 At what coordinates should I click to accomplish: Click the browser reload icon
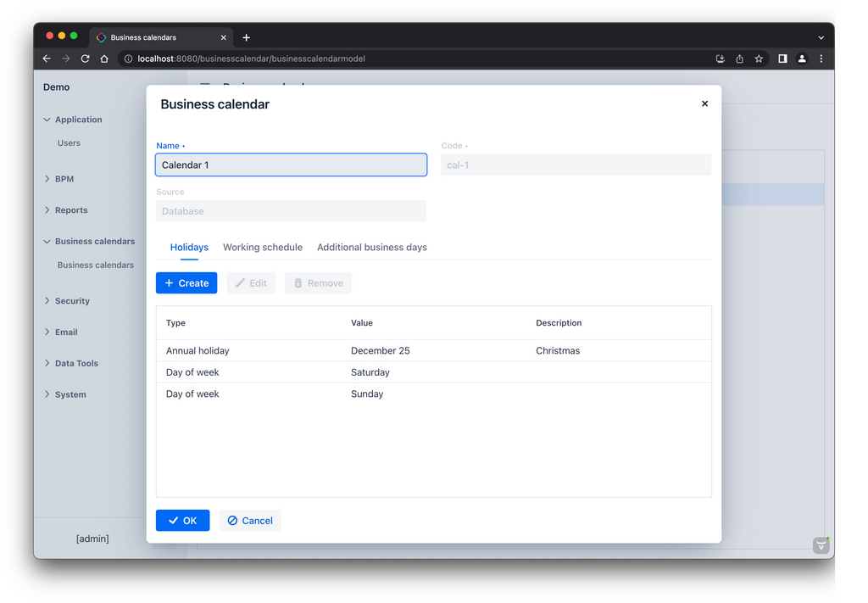(85, 59)
